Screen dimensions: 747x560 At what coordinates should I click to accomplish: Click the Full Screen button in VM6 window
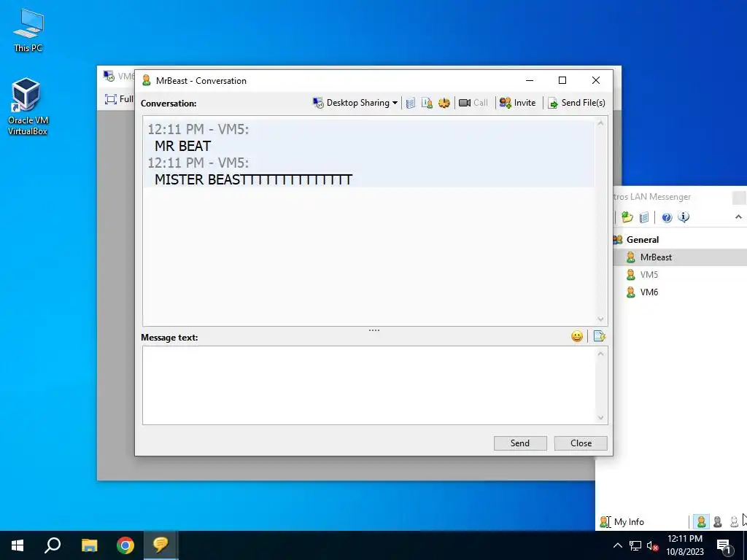coord(119,99)
